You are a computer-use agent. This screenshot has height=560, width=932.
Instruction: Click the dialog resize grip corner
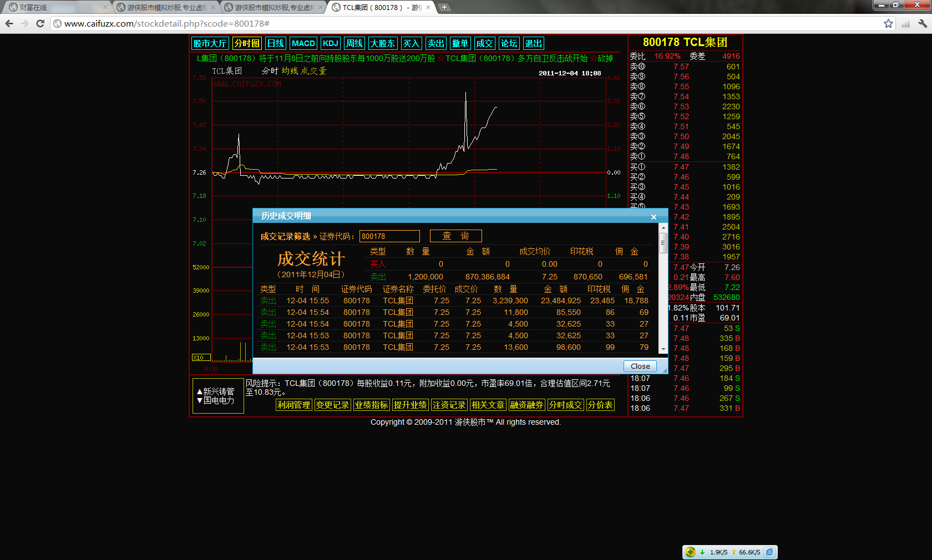(x=664, y=370)
